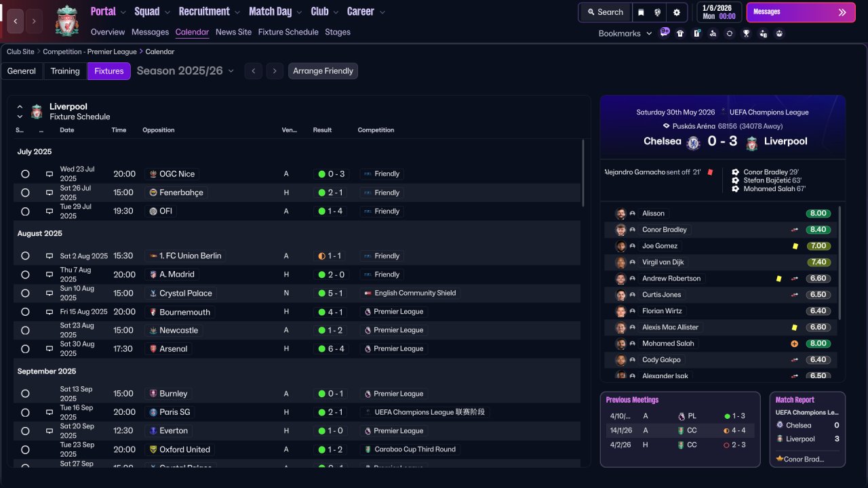The height and width of the screenshot is (488, 868).
Task: Click the Arrange Friendly button
Action: click(x=323, y=71)
